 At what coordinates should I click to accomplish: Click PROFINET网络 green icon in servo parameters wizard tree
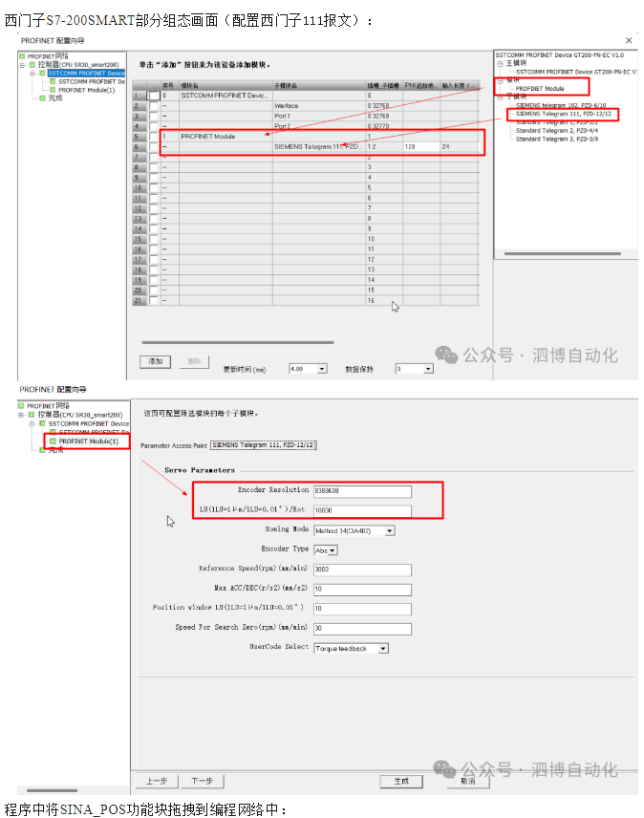[21, 406]
